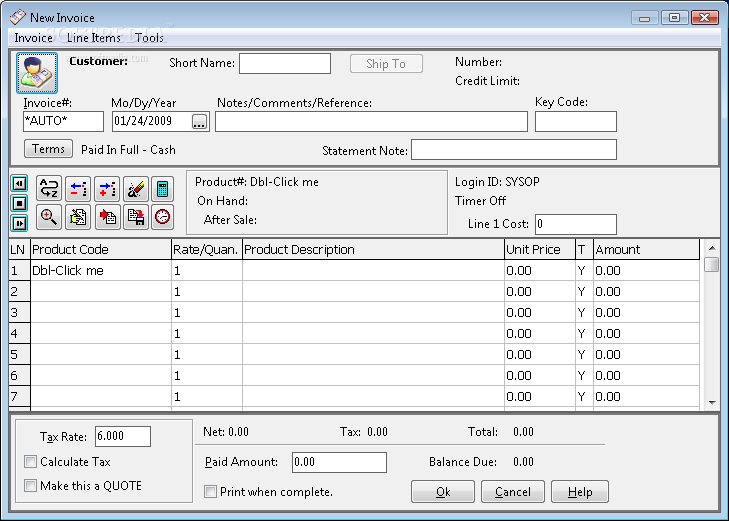729x521 pixels.
Task: Click the quantity cell in line 2
Action: pyautogui.click(x=207, y=291)
